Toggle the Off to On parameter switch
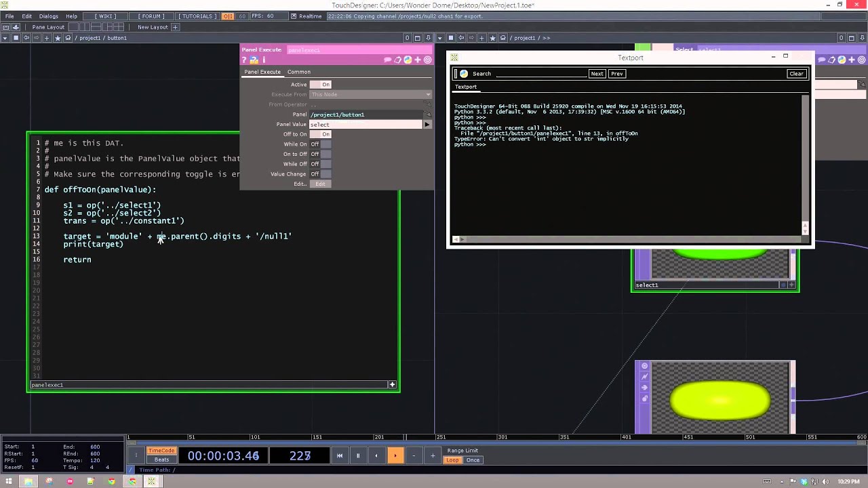This screenshot has width=868, height=488. (x=320, y=134)
